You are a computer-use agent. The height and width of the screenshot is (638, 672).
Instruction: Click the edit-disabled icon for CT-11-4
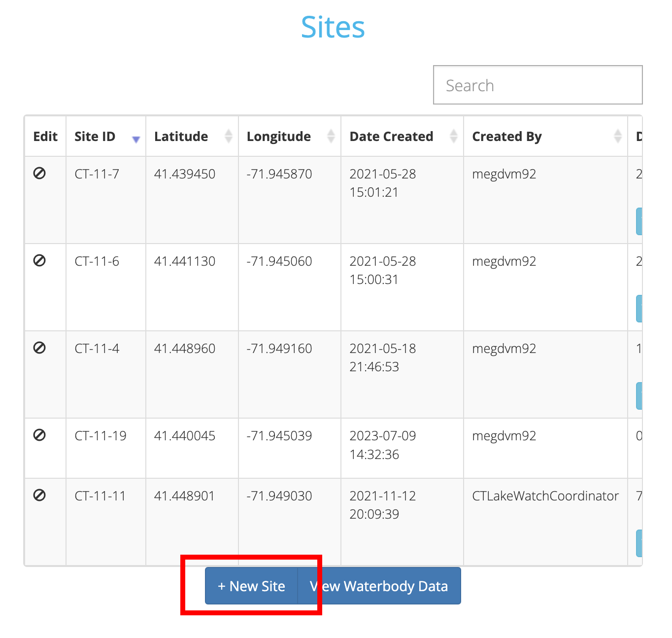tap(39, 348)
